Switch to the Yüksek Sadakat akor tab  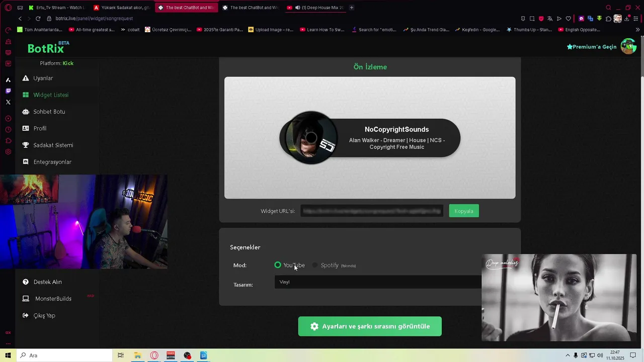[122, 8]
